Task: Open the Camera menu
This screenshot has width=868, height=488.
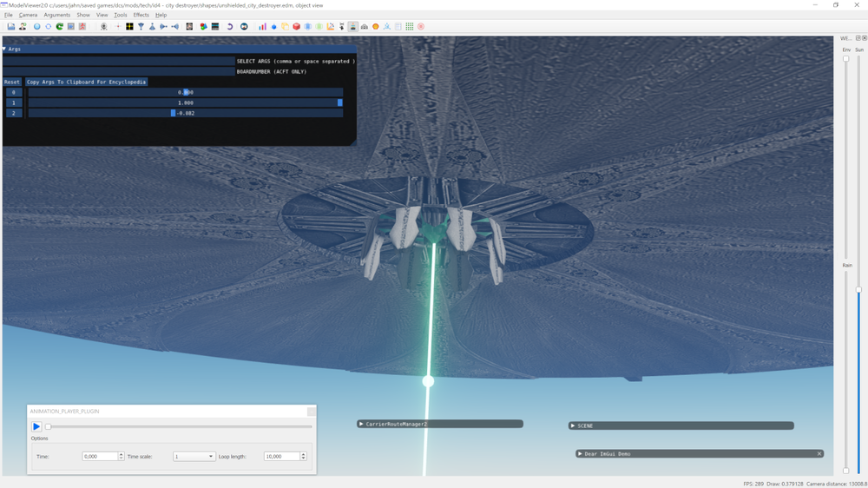Action: coord(29,15)
